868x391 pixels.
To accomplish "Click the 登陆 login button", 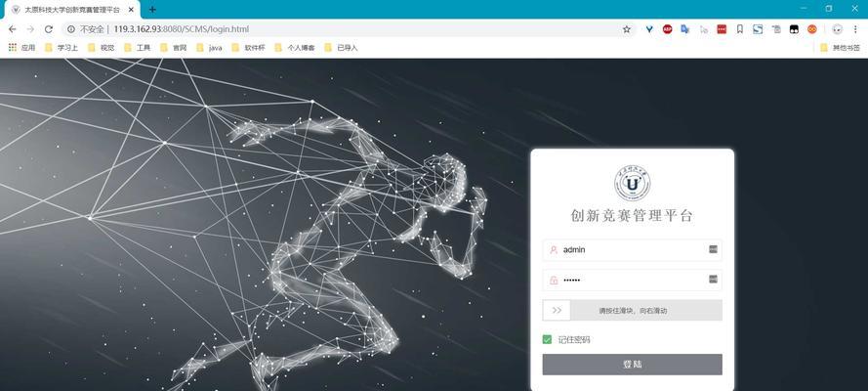I will [x=632, y=365].
